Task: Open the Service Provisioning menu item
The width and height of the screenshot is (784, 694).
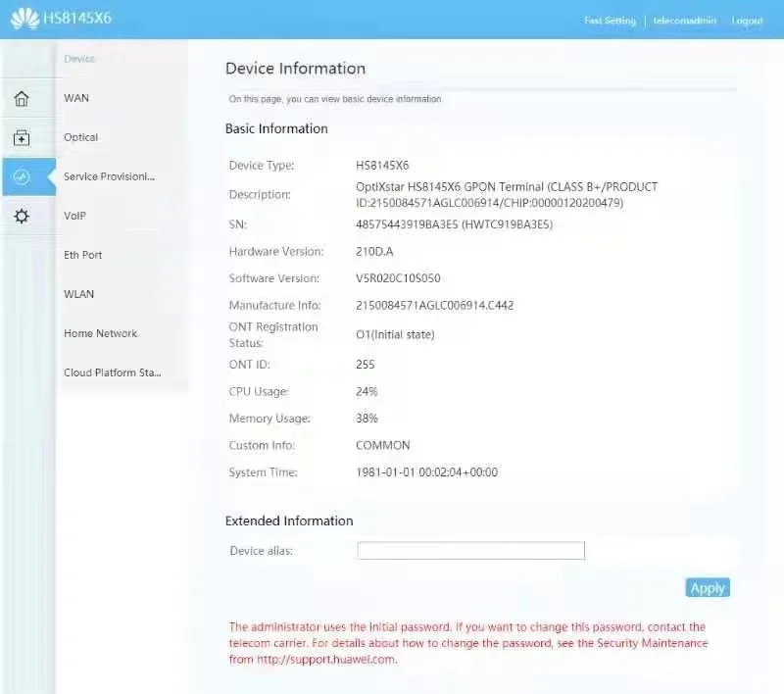Action: [109, 176]
